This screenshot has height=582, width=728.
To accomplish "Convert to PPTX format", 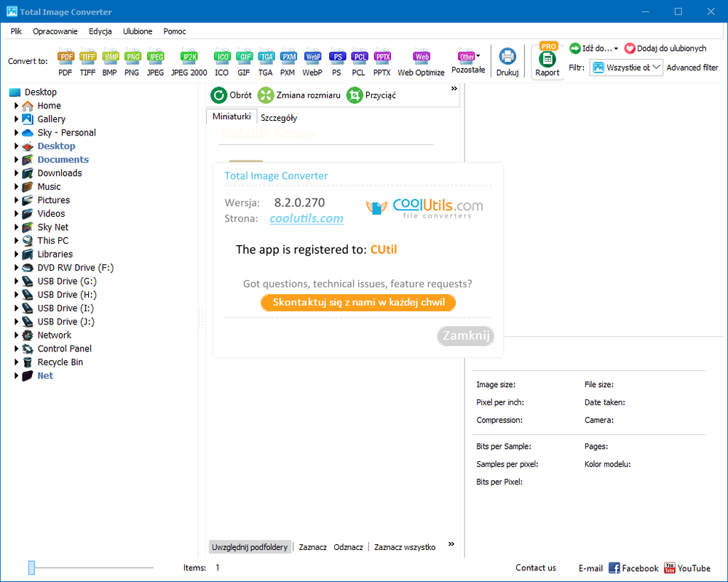I will click(x=382, y=63).
